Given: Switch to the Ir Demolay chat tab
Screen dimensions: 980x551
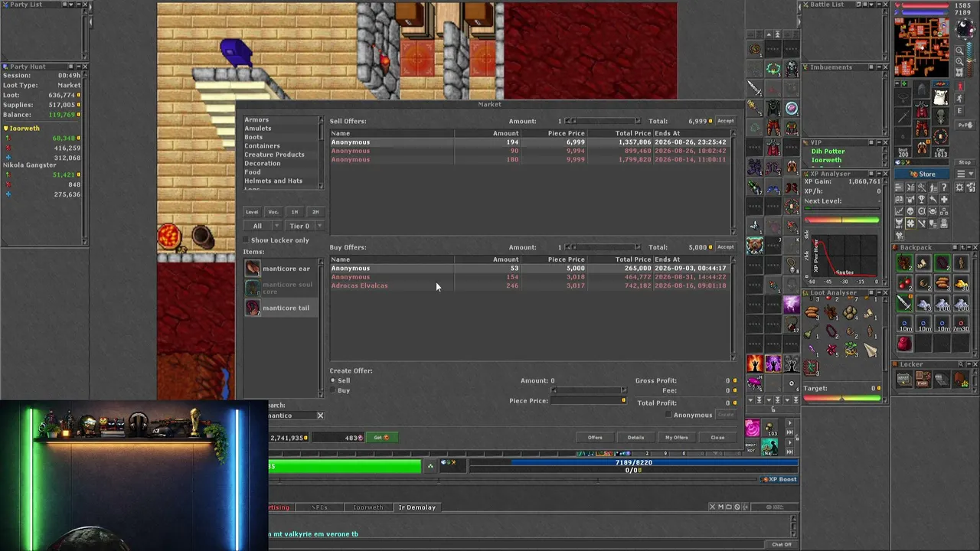Looking at the screenshot, I should point(416,507).
